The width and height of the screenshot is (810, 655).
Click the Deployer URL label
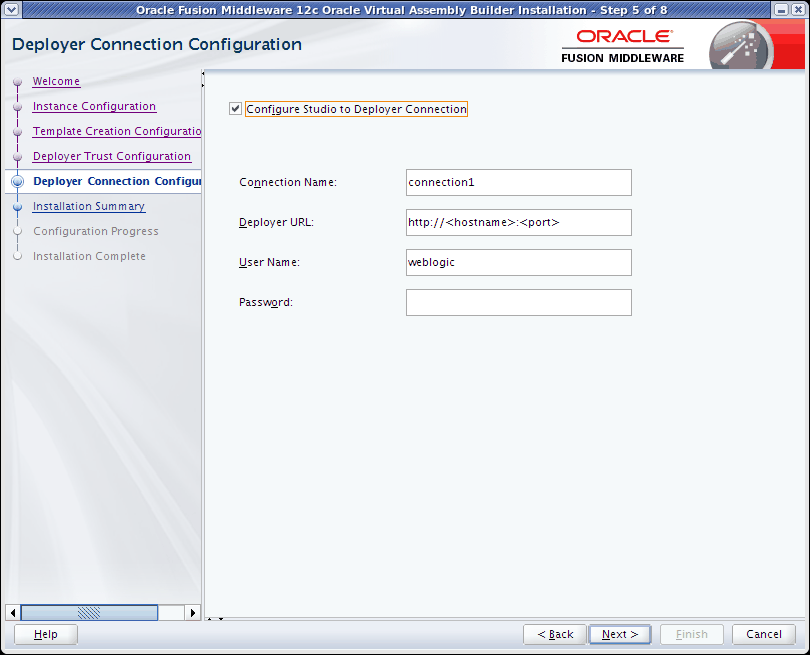[276, 222]
